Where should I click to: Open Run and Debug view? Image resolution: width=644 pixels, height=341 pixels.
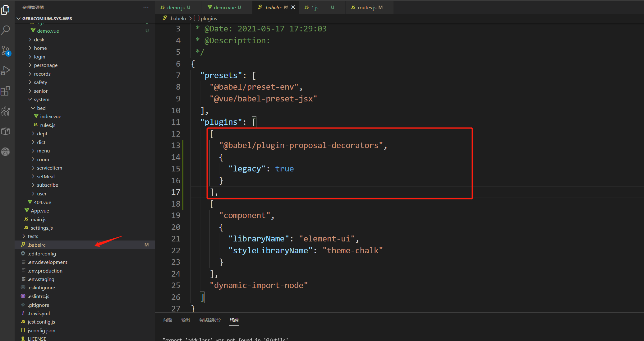pos(6,71)
